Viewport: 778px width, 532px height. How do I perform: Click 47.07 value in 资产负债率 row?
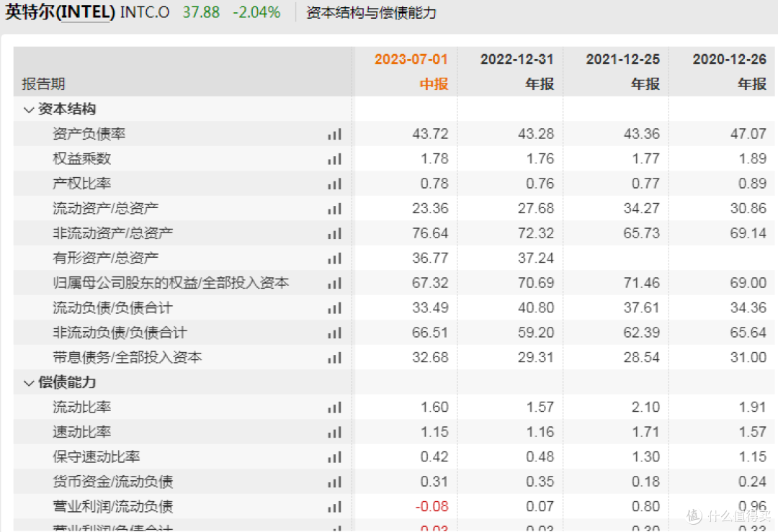748,134
